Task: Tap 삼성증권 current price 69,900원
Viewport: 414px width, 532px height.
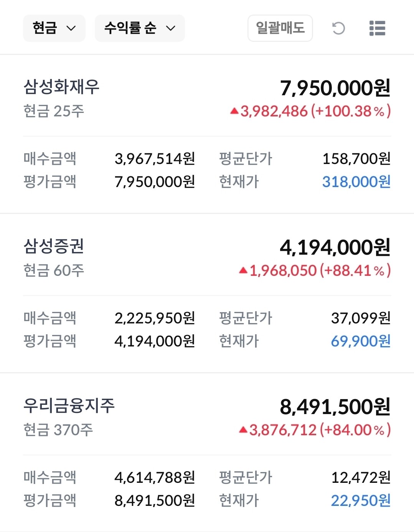Action: click(360, 341)
